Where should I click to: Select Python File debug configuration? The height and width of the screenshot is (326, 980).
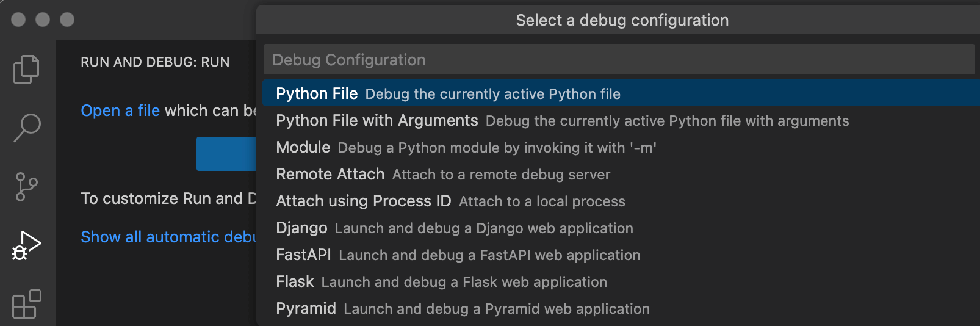pos(317,93)
